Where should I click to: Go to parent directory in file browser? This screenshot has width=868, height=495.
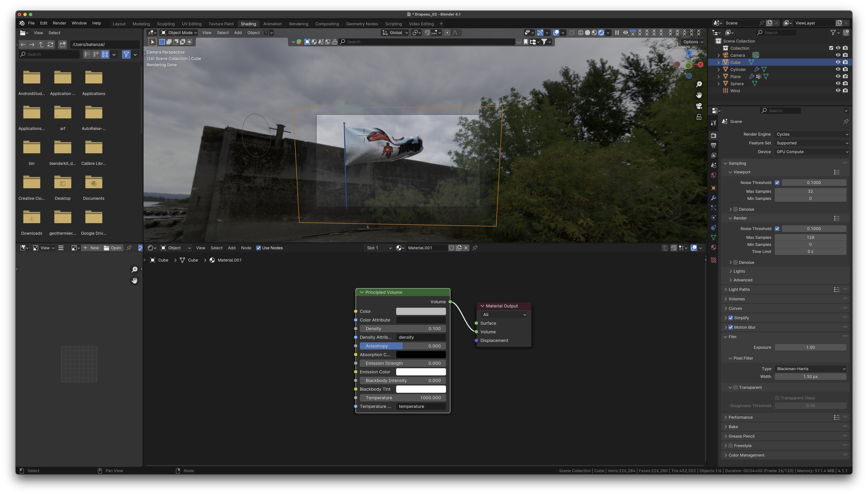tap(41, 45)
